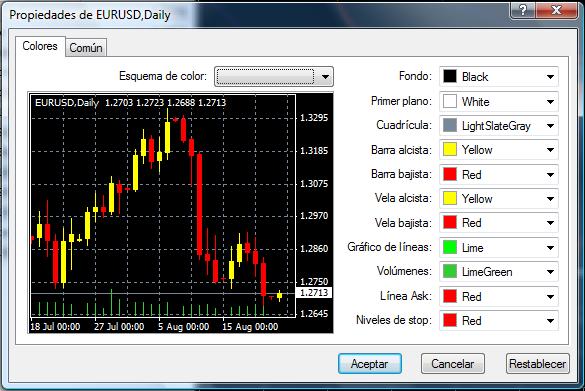Click the Restablecer button
The width and height of the screenshot is (585, 391).
tap(538, 364)
